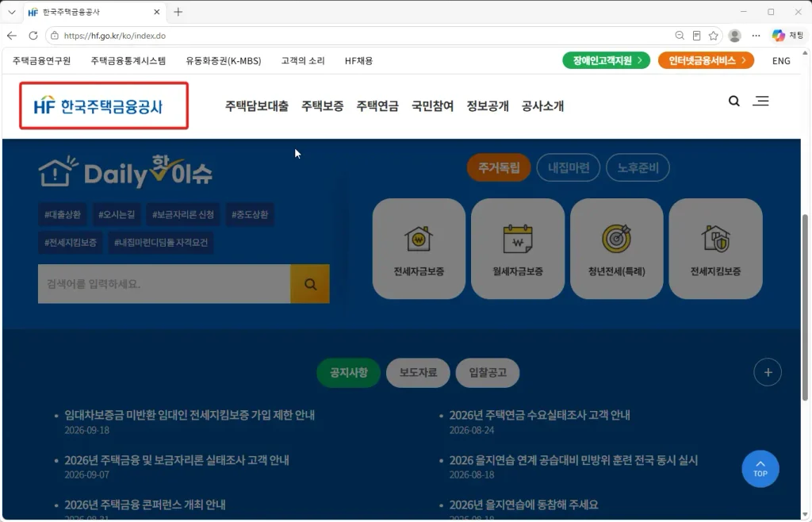This screenshot has width=812, height=522.
Task: Click the #전세지킴보증 hashtag
Action: [x=71, y=243]
